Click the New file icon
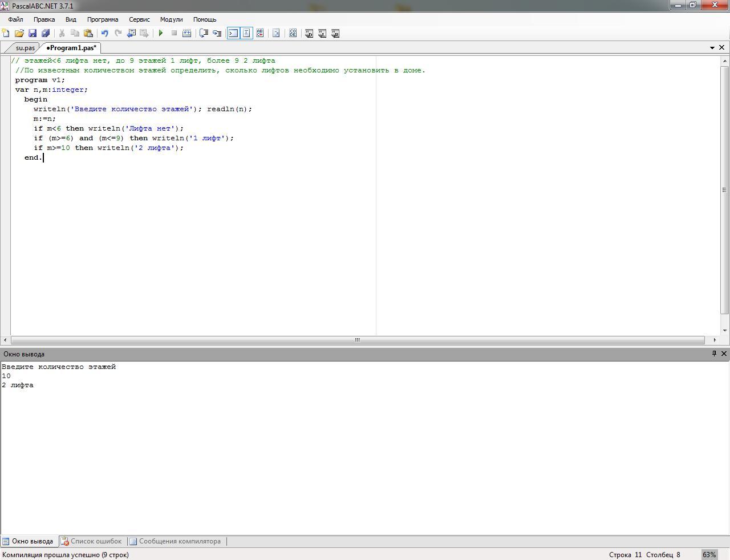The height and width of the screenshot is (560, 730). pyautogui.click(x=6, y=33)
